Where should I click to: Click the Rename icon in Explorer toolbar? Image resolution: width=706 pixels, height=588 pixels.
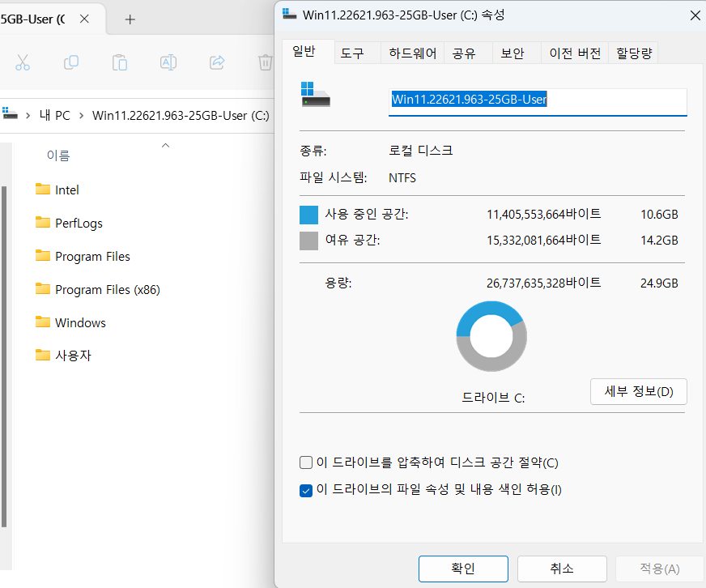(x=168, y=62)
